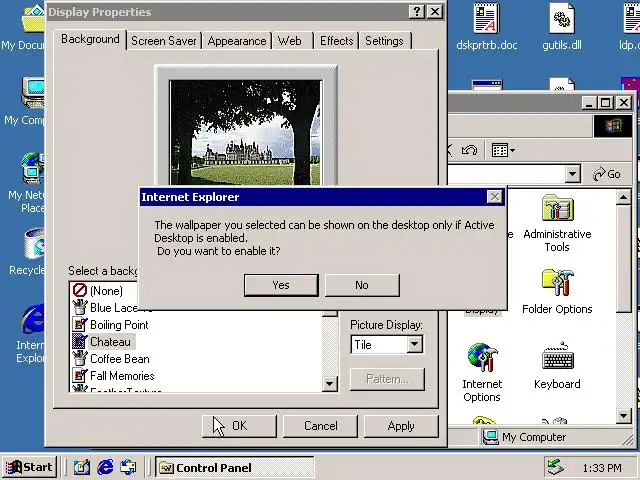
Task: Close the Internet Explorer dialog
Action: coord(495,197)
